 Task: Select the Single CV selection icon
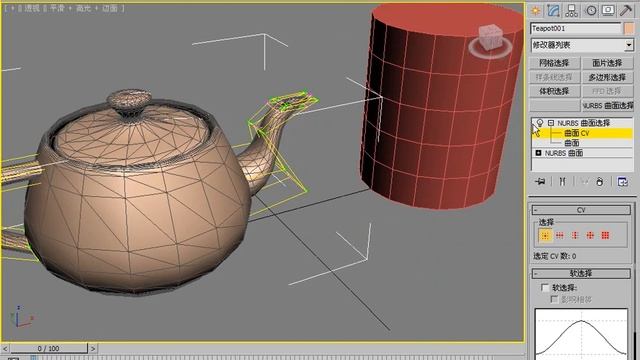(x=545, y=236)
